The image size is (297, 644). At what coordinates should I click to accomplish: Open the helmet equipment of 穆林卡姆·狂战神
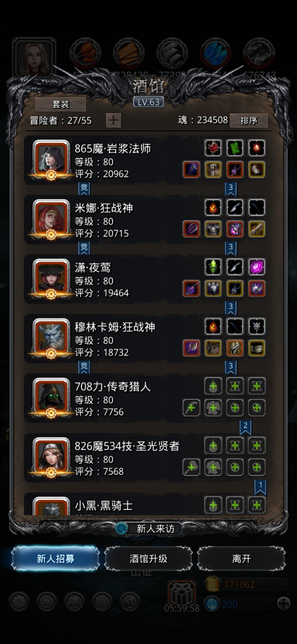coord(235,348)
